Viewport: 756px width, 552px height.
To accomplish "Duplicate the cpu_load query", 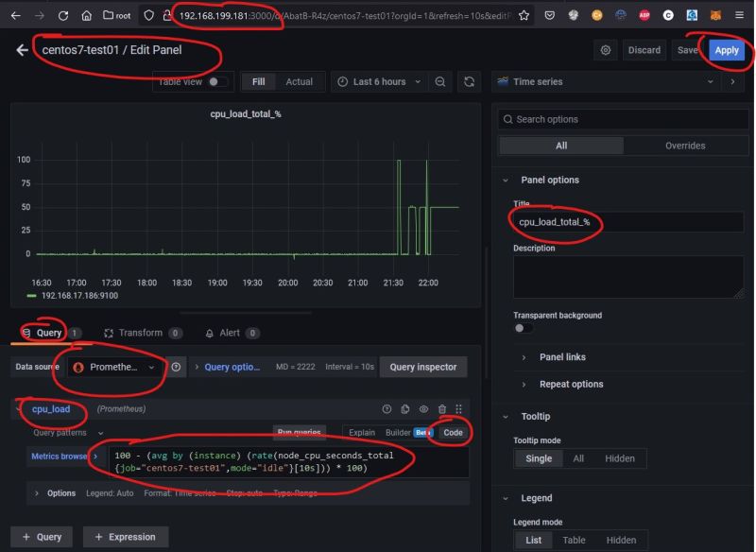I will pyautogui.click(x=405, y=409).
